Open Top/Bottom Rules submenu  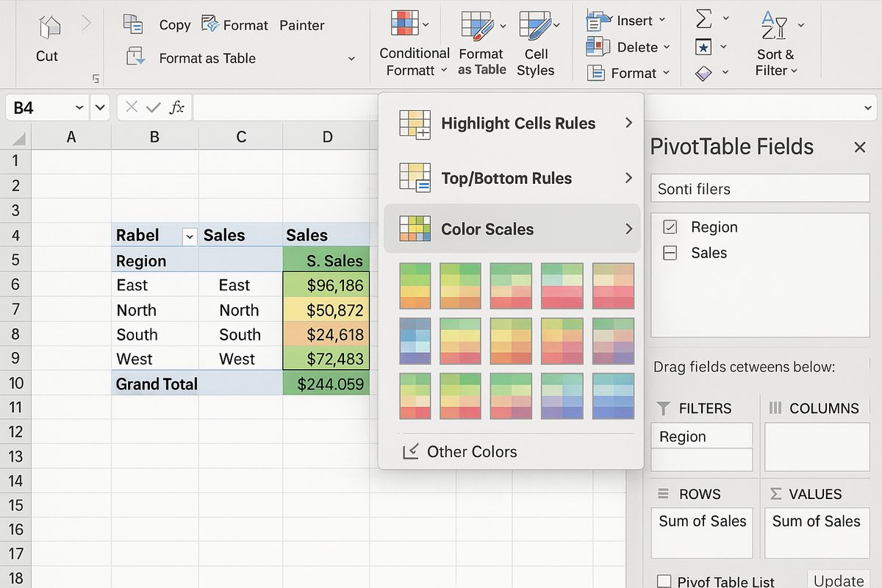point(513,178)
